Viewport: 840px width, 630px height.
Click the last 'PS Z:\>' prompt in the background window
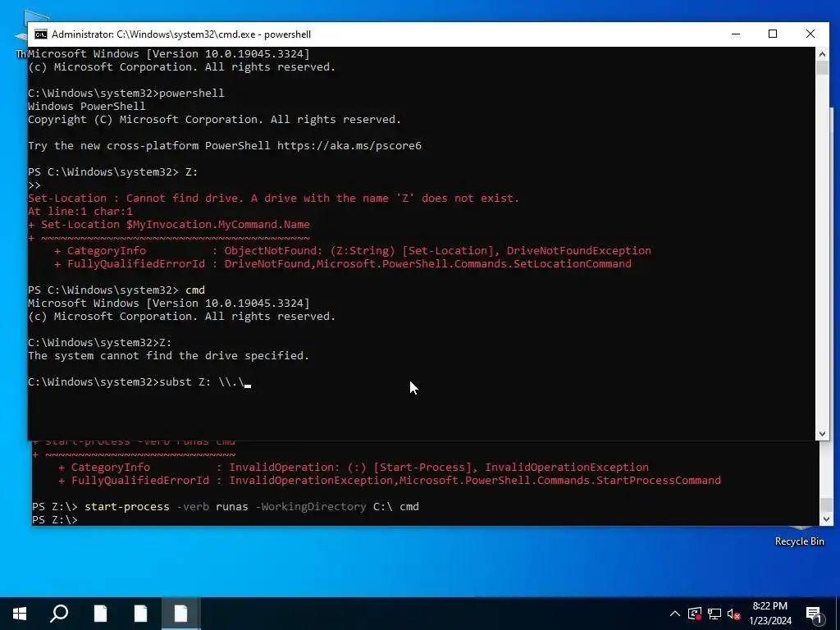[x=55, y=520]
